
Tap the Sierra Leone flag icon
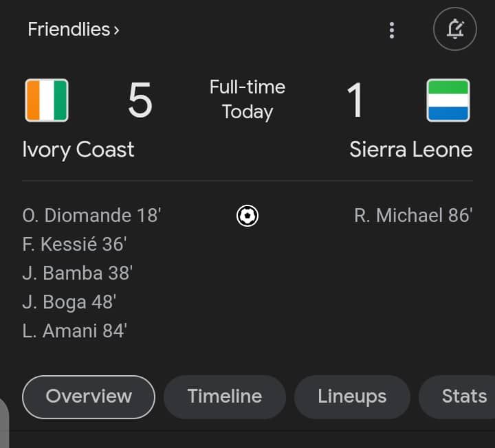pos(448,100)
